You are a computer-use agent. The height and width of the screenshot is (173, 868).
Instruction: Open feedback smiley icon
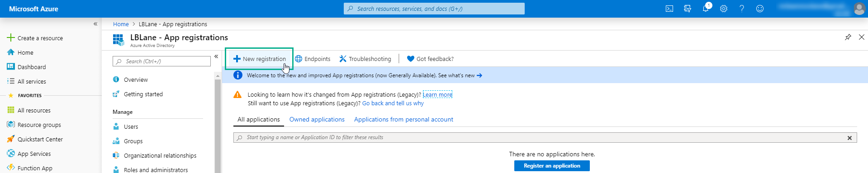point(760,9)
